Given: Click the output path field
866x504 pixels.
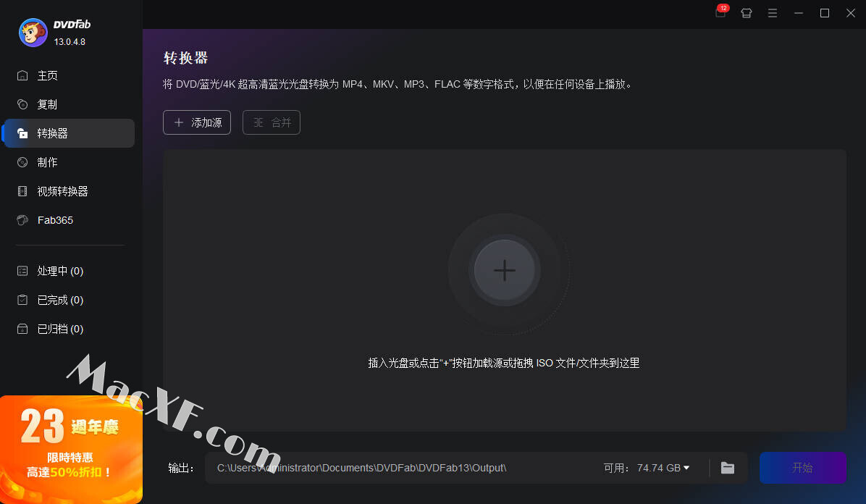Looking at the screenshot, I should click(x=398, y=468).
